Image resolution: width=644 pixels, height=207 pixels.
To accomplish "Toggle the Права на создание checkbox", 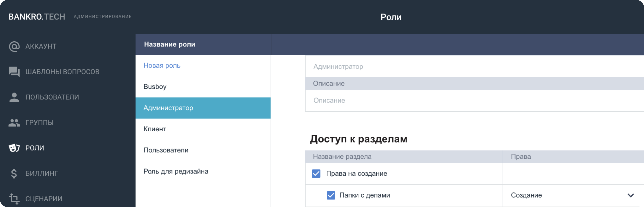I will tap(316, 174).
